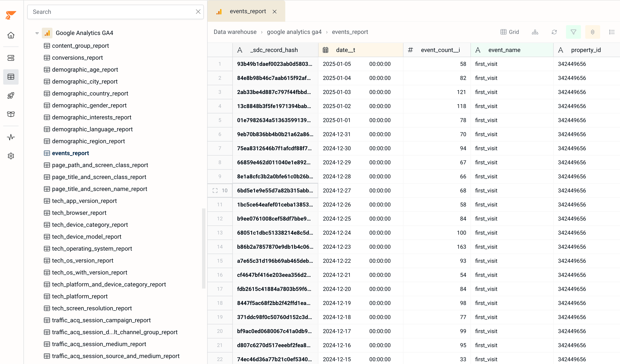Close the events_report tab

[x=275, y=12]
